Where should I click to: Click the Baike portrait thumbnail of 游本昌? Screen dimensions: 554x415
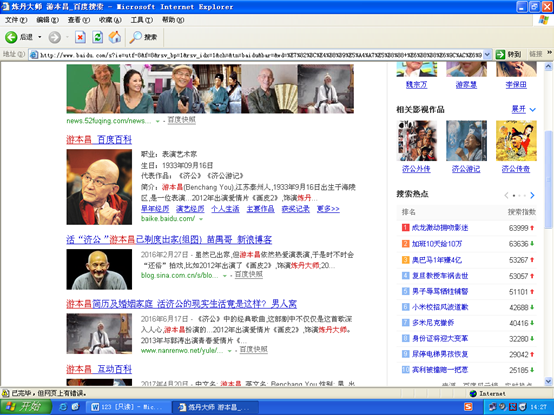(99, 187)
